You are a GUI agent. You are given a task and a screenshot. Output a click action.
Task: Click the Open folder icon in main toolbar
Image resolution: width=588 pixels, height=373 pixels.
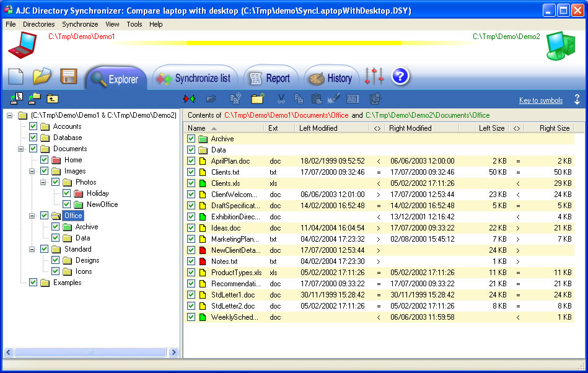point(42,76)
